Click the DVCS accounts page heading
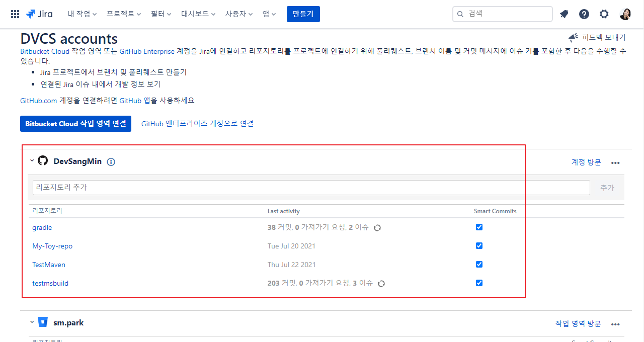Image resolution: width=644 pixels, height=342 pixels. click(69, 39)
